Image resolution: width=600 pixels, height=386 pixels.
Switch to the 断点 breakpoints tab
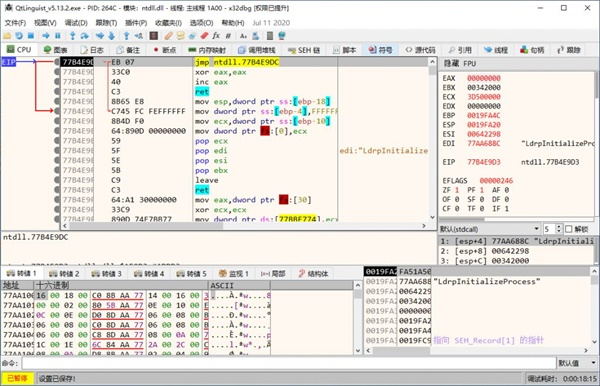pyautogui.click(x=165, y=50)
